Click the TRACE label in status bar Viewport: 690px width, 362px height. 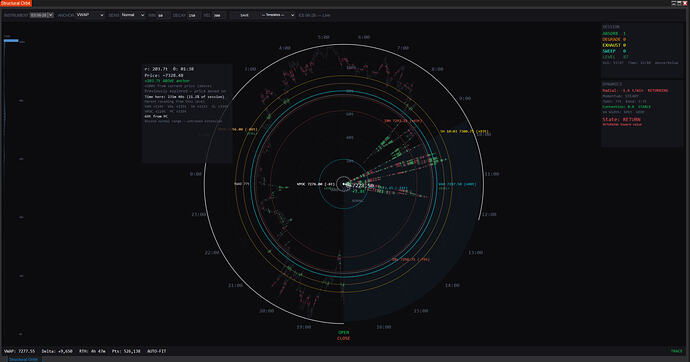676,351
